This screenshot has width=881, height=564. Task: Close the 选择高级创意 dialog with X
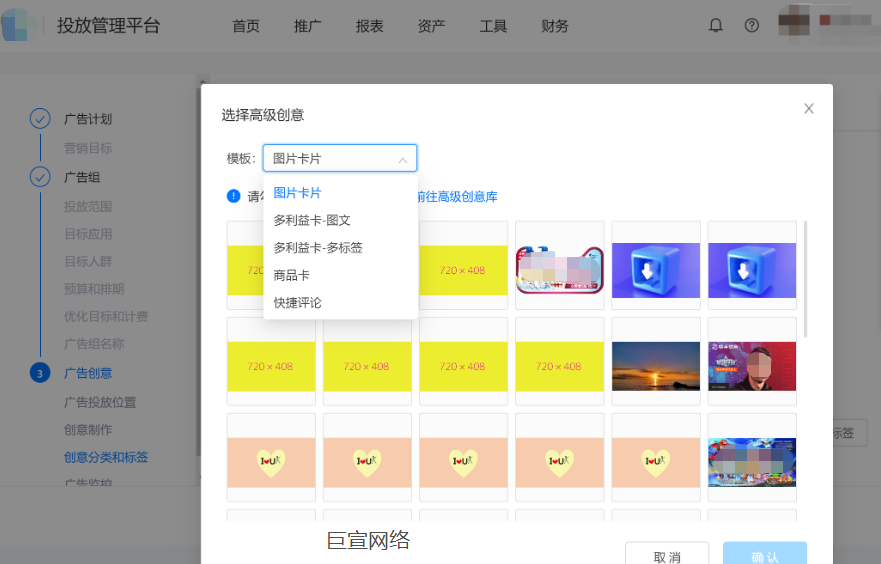(x=809, y=108)
